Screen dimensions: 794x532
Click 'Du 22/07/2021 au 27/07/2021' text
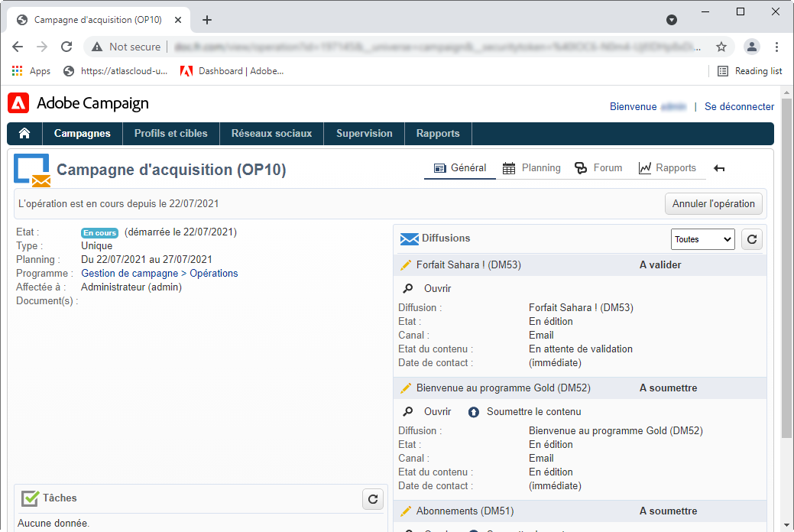coord(146,259)
